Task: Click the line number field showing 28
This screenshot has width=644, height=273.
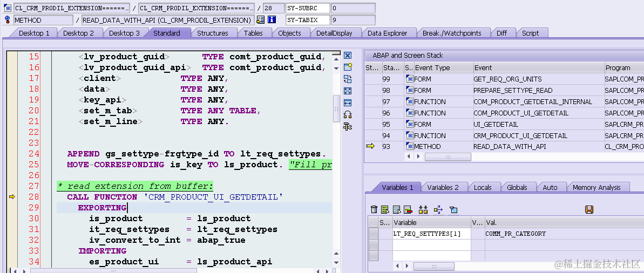Action: (274, 8)
